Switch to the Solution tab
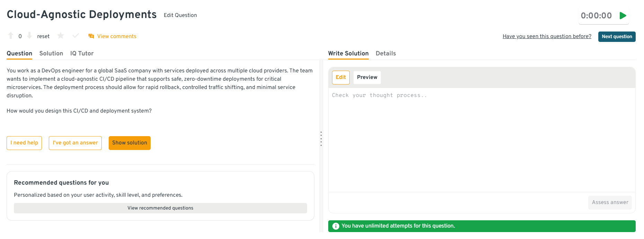 (51, 53)
